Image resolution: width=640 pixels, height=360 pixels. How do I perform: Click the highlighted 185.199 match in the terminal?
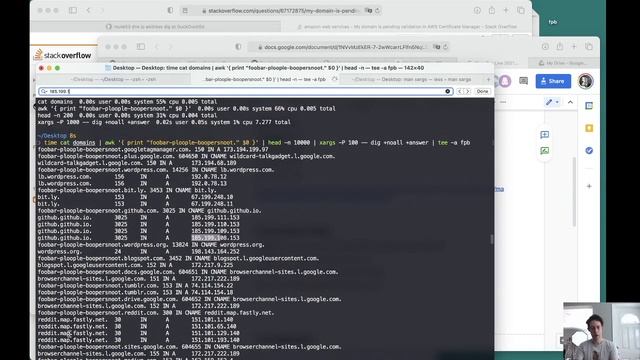[x=206, y=238]
